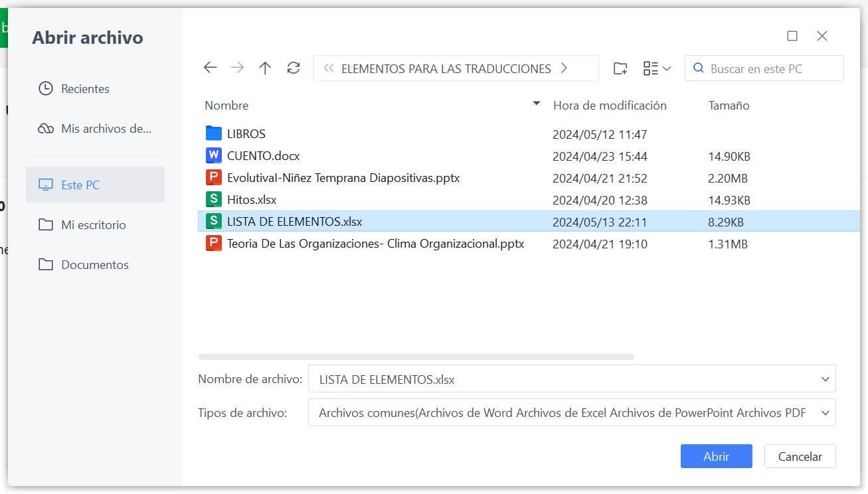This screenshot has width=868, height=494.
Task: Click the search magnifier icon
Action: pos(699,68)
